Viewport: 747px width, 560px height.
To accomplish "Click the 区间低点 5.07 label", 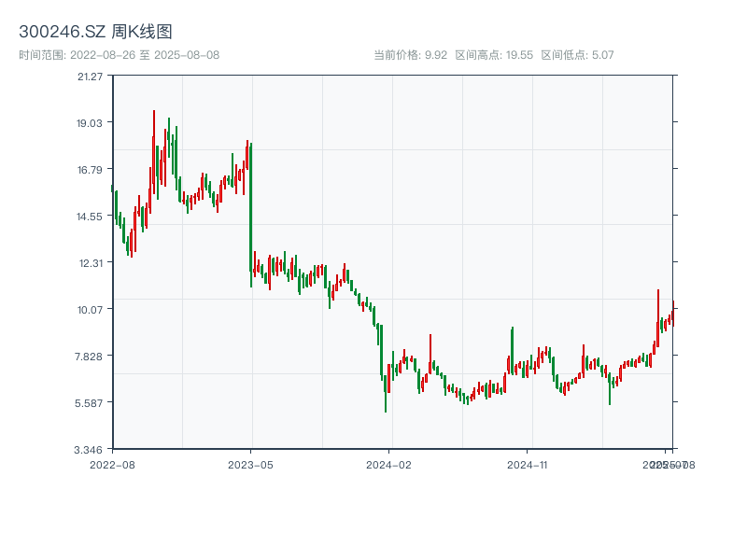I will point(577,55).
